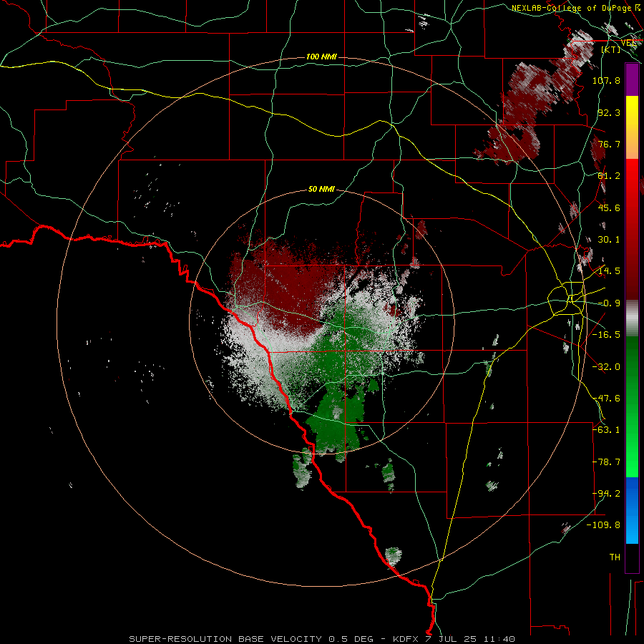Click the 100 NMI range ring label
The image size is (644, 644).
(x=321, y=57)
